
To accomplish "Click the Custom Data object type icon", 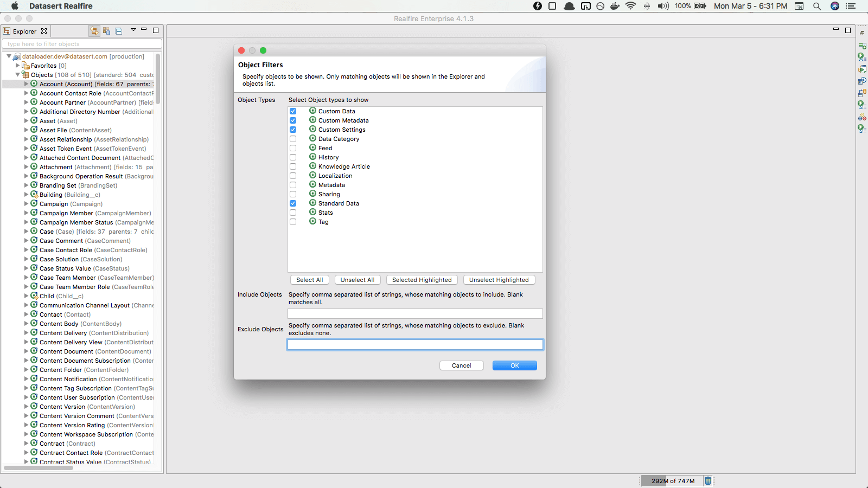I will (x=313, y=111).
